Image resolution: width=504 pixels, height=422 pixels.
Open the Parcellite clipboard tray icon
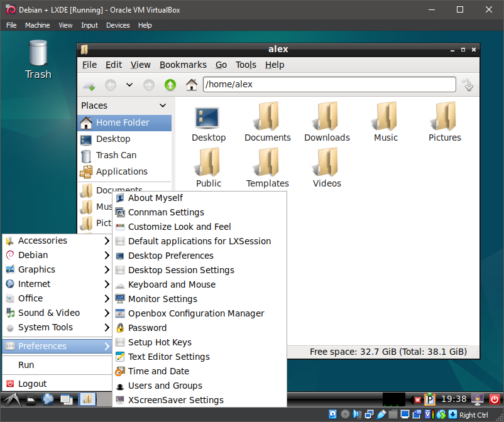point(429,399)
